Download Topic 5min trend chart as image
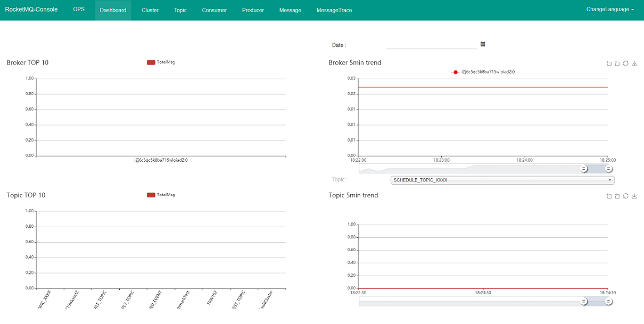The height and width of the screenshot is (324, 644). pos(634,196)
